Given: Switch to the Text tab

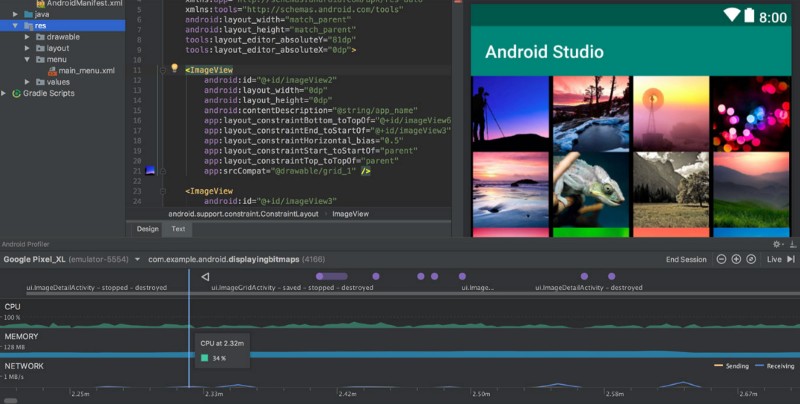Looking at the screenshot, I should click(178, 229).
